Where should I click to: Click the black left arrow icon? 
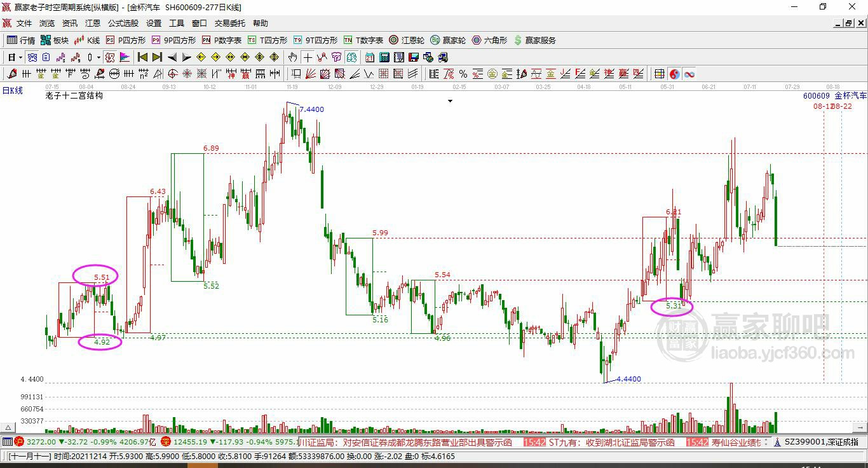coord(172,57)
